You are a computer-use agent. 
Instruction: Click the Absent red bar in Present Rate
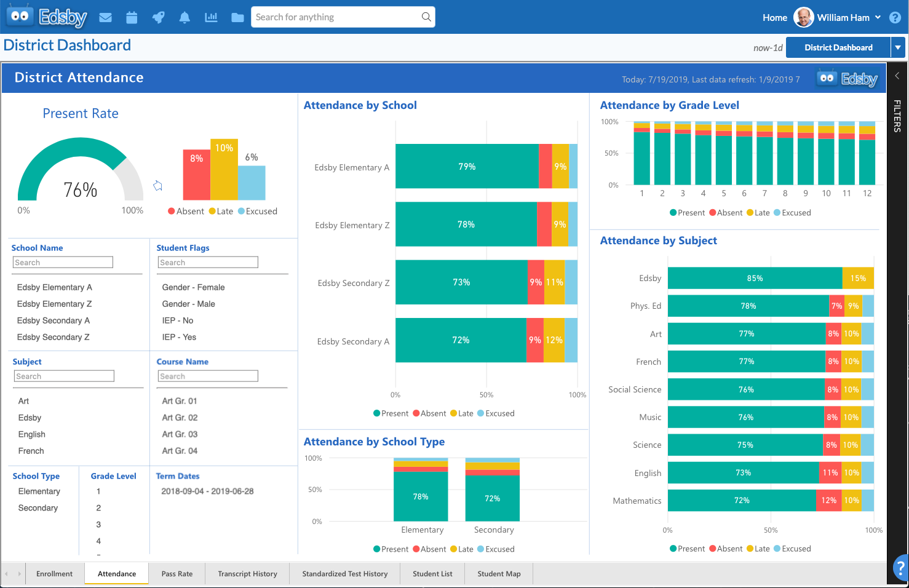[196, 174]
